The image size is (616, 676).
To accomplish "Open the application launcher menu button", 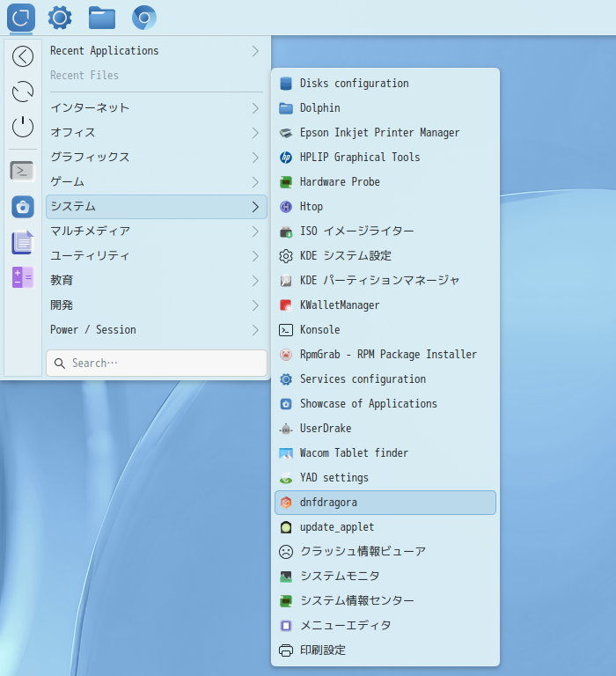I will pyautogui.click(x=21, y=18).
